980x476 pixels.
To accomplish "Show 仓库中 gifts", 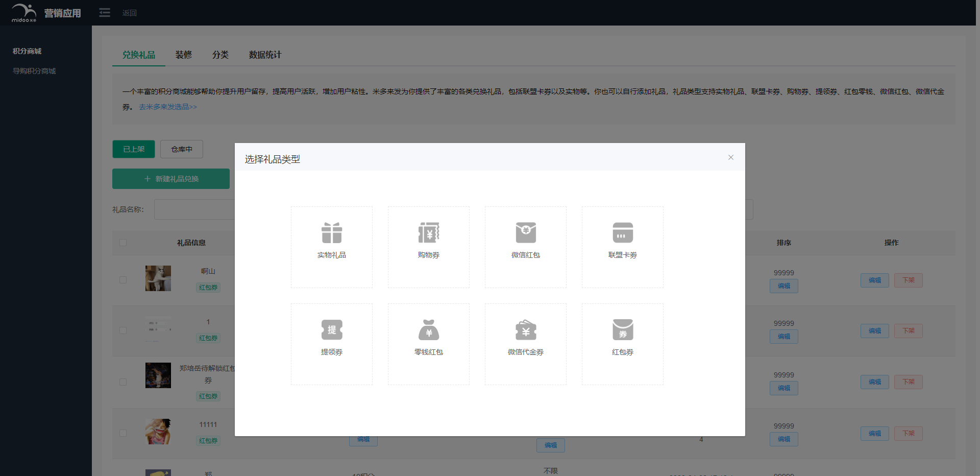I will pos(182,149).
